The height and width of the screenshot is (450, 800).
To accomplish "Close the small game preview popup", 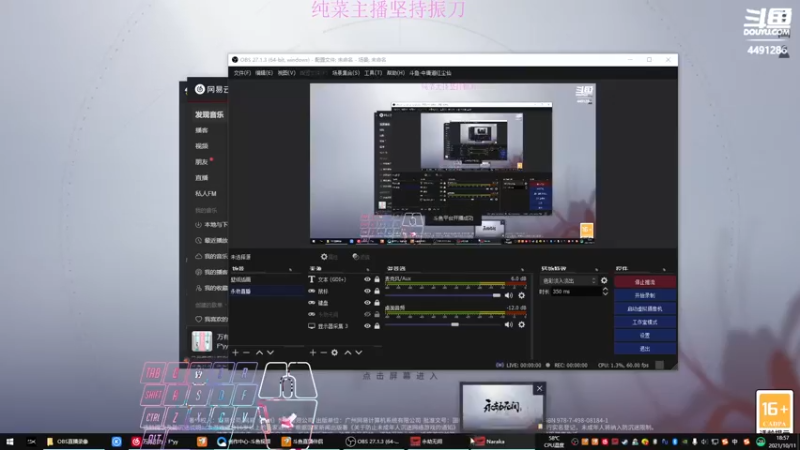I will tap(539, 389).
